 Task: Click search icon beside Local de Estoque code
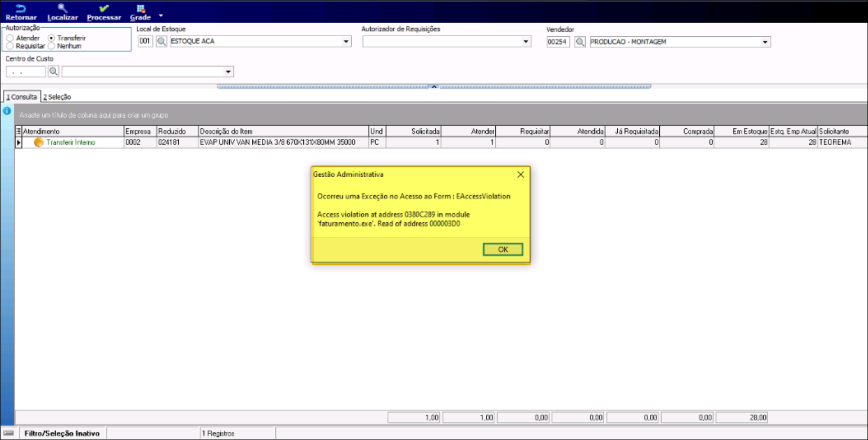pyautogui.click(x=161, y=41)
